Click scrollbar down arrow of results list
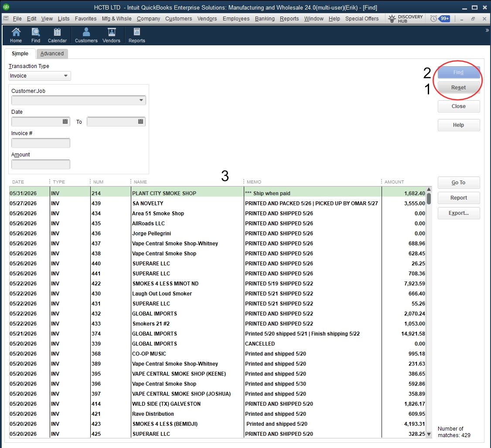Screen dimensions: 491x448 coord(429,434)
